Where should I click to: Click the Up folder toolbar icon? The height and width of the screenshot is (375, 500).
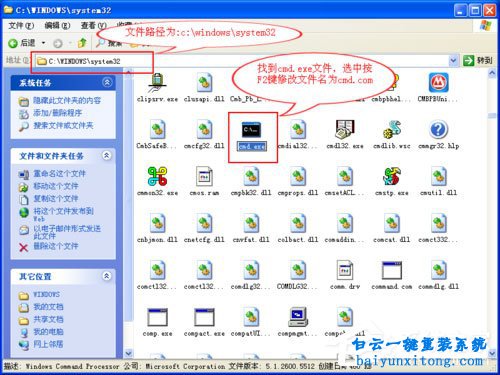coord(82,43)
